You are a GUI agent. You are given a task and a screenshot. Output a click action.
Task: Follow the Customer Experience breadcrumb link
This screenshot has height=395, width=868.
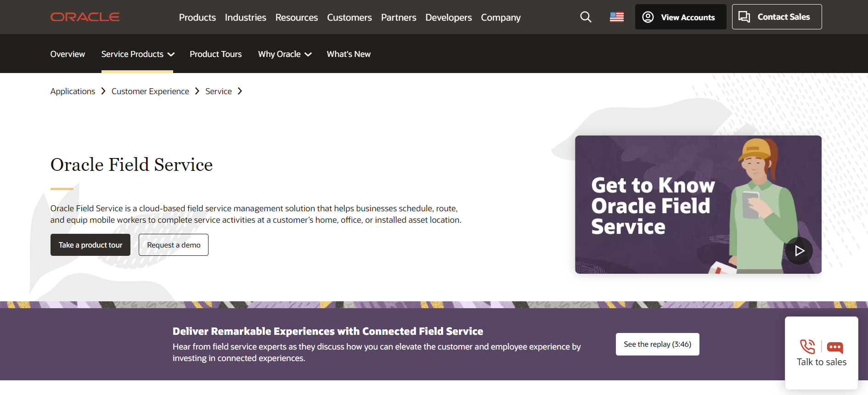150,91
